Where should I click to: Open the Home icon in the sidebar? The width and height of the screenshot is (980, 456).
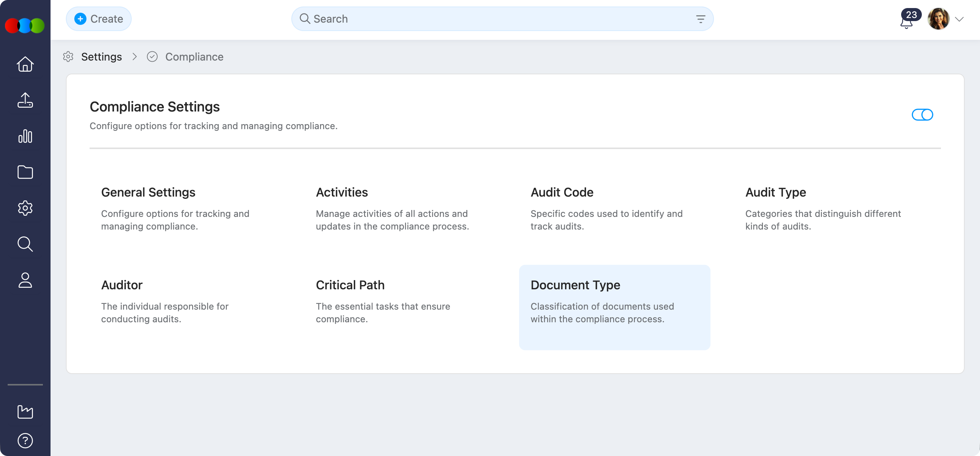[x=25, y=64]
